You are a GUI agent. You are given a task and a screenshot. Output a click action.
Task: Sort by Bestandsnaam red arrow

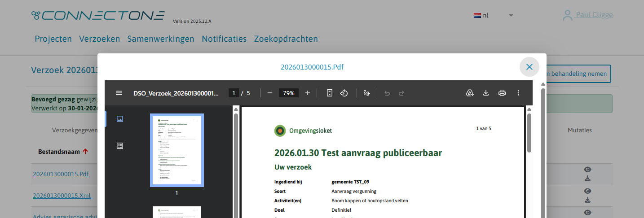pyautogui.click(x=85, y=152)
